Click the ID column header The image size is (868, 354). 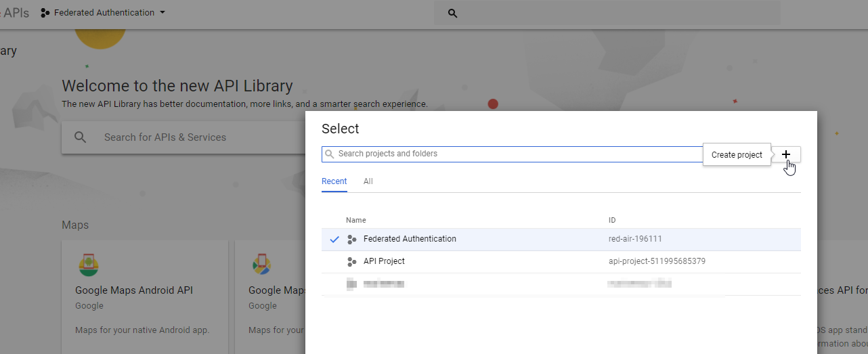(x=612, y=220)
